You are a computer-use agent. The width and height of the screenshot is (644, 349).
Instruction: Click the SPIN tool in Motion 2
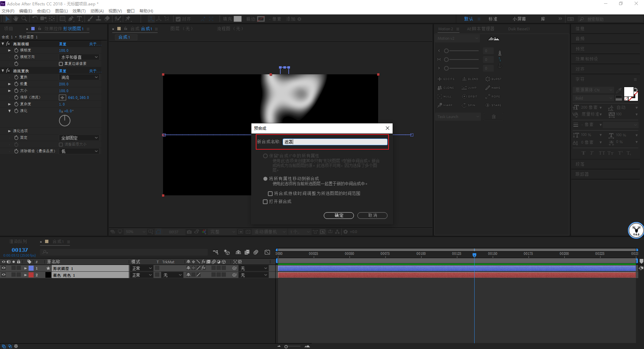point(469,105)
